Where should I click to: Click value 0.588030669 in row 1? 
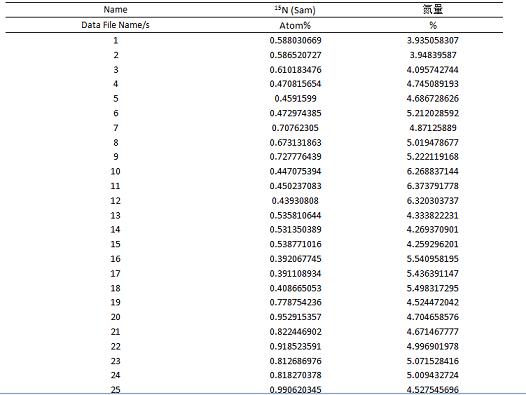click(x=296, y=41)
